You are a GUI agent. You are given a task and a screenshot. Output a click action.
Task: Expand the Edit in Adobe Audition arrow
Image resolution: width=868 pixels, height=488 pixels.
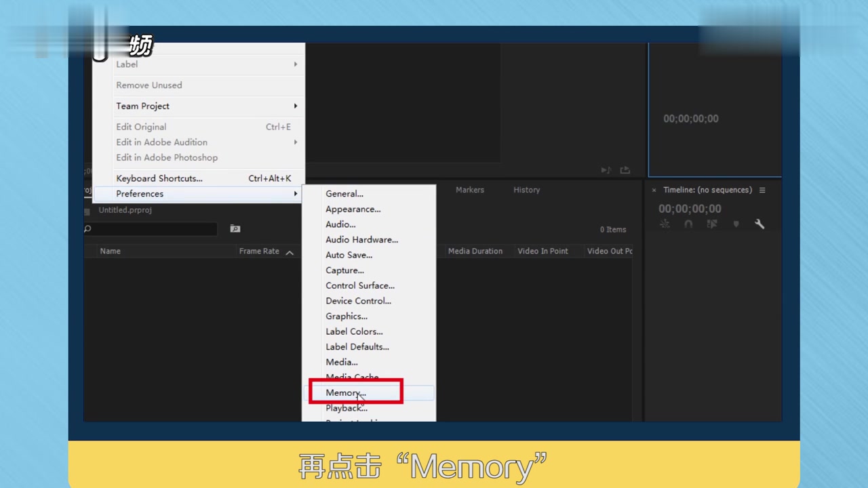point(296,142)
